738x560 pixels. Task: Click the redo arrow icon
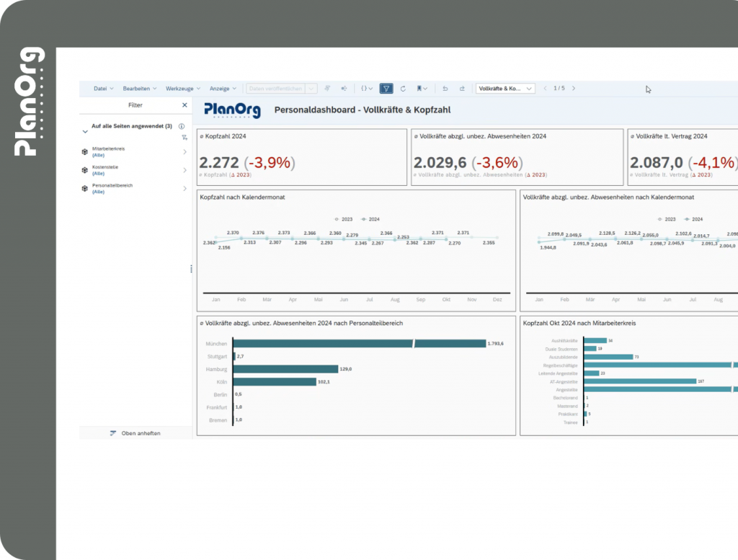click(x=462, y=89)
